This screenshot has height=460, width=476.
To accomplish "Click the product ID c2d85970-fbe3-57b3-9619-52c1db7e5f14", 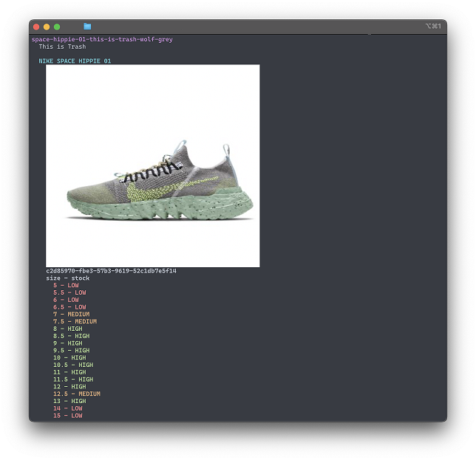I will click(111, 271).
